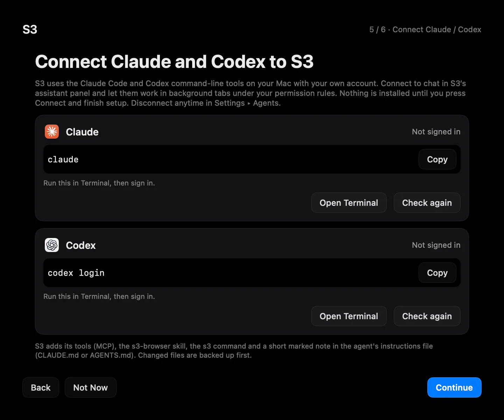Image resolution: width=504 pixels, height=420 pixels.
Task: Click the 'S3 adds its tools (MCP)' footnote
Action: pos(234,351)
